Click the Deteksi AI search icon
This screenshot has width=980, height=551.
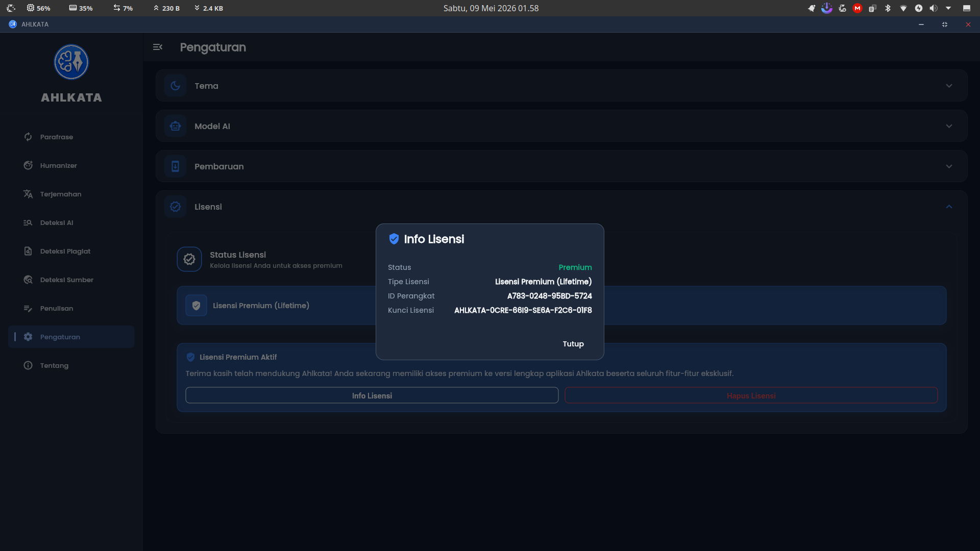pos(28,222)
